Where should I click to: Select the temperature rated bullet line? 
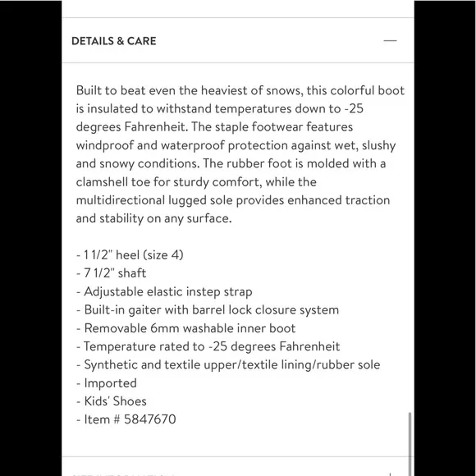click(208, 346)
